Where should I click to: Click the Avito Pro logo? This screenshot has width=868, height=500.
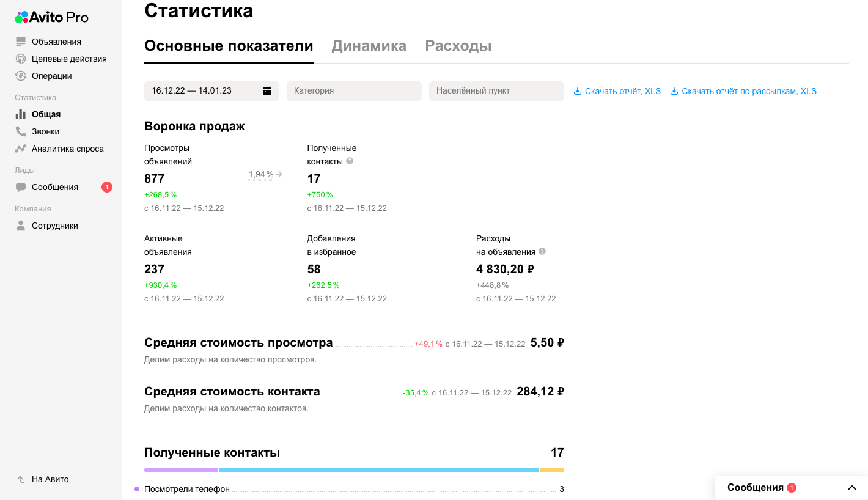(51, 17)
